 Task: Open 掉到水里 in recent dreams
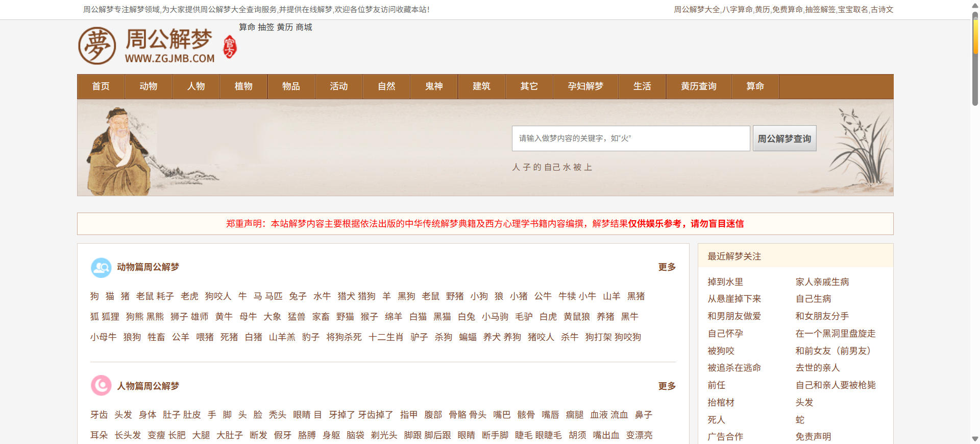click(725, 282)
